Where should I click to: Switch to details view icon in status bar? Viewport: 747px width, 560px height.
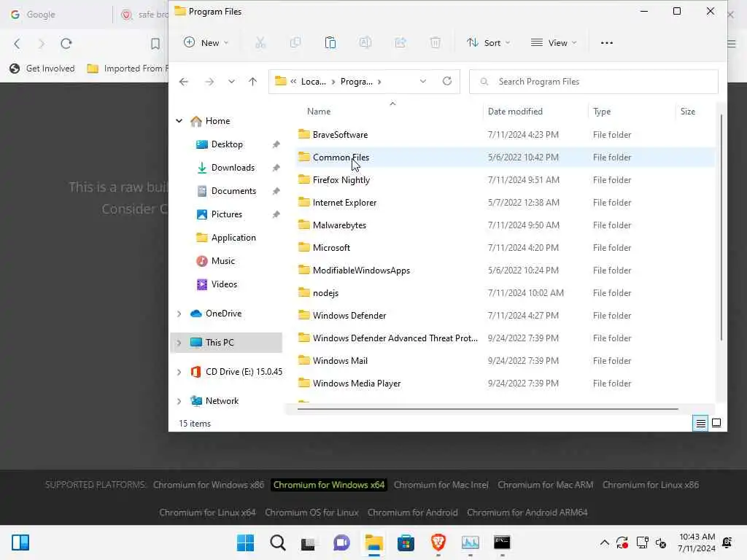click(x=700, y=423)
